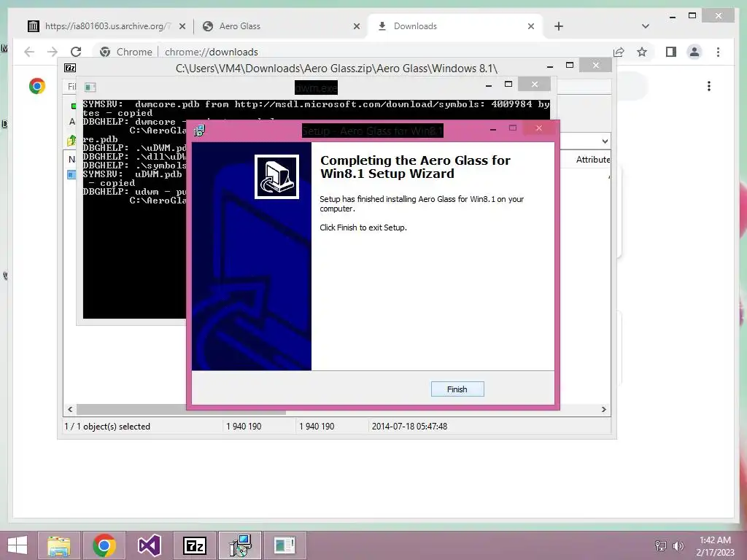
Task: Reload the current Chrome page
Action: (76, 52)
